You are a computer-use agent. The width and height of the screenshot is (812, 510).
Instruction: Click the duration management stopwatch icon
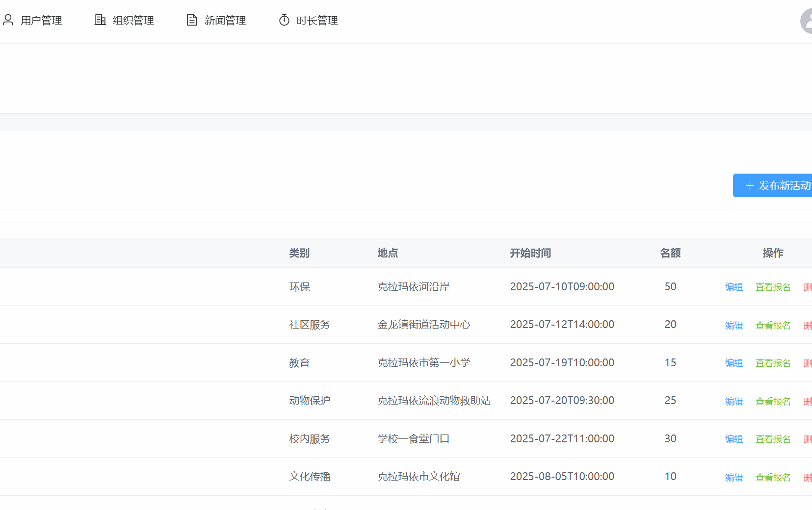[284, 20]
